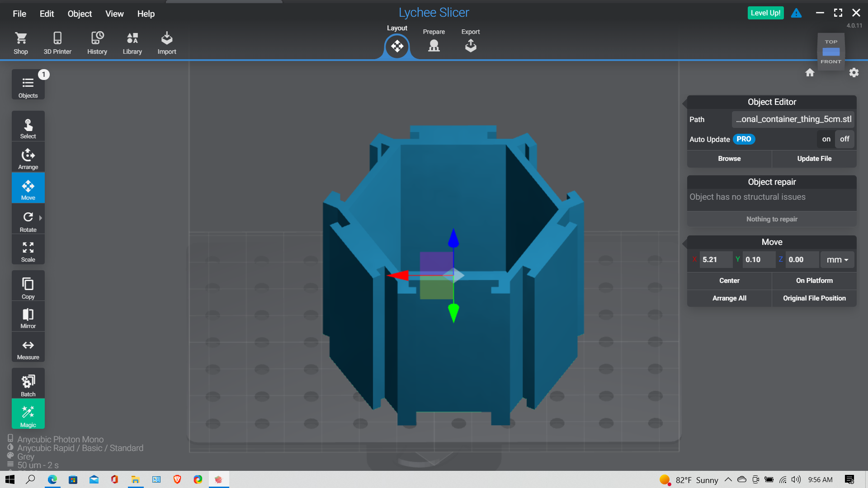Reset camera with the home icon
The height and width of the screenshot is (488, 868).
(810, 72)
